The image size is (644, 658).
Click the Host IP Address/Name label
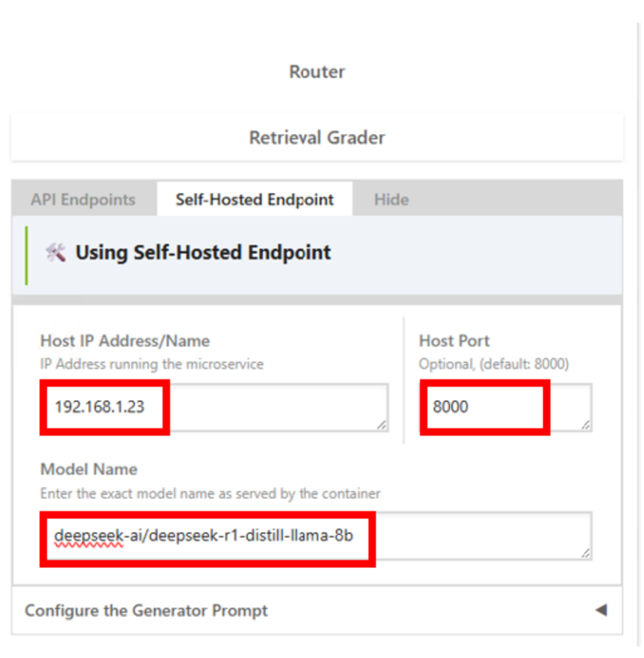tap(125, 341)
